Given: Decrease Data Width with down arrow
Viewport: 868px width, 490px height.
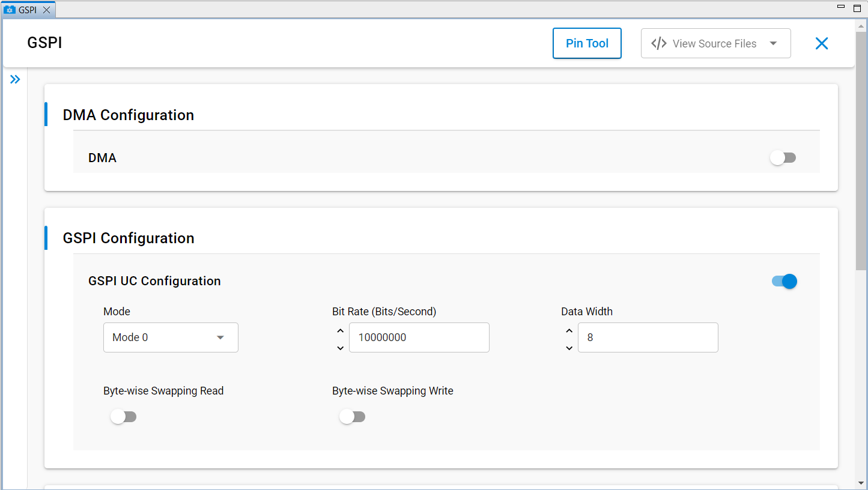Looking at the screenshot, I should click(x=569, y=348).
